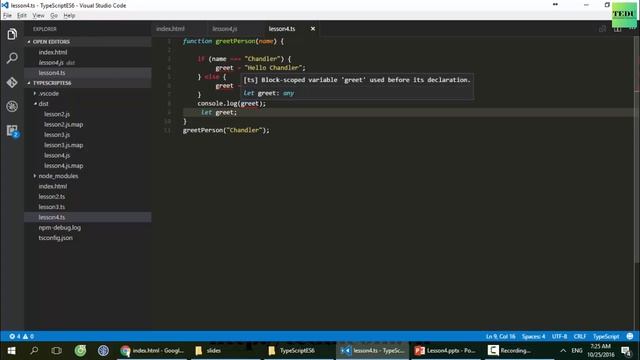Click the split editor icon
The width and height of the screenshot is (640, 360).
pyautogui.click(x=617, y=29)
